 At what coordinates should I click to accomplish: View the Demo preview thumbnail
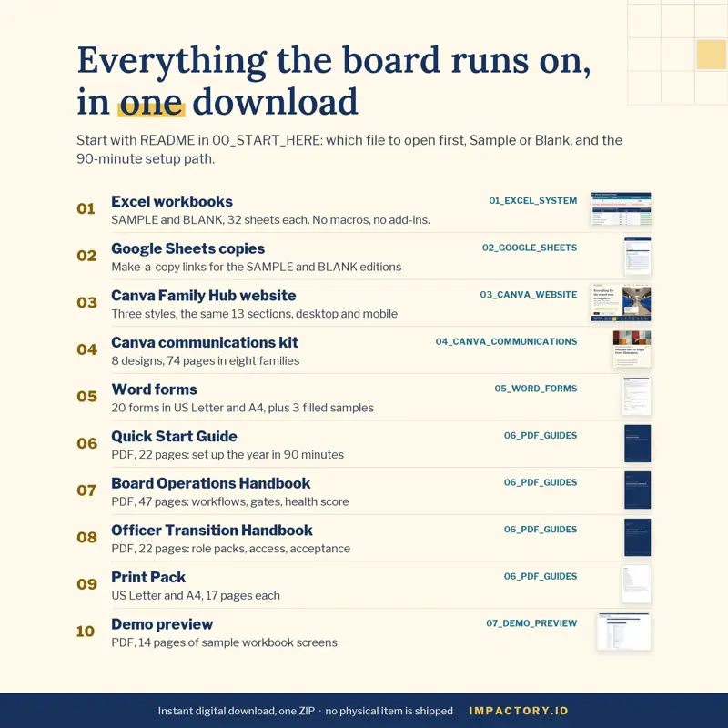(x=624, y=632)
